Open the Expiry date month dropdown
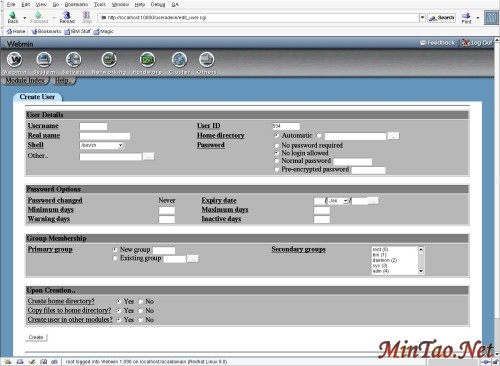 pyautogui.click(x=338, y=201)
